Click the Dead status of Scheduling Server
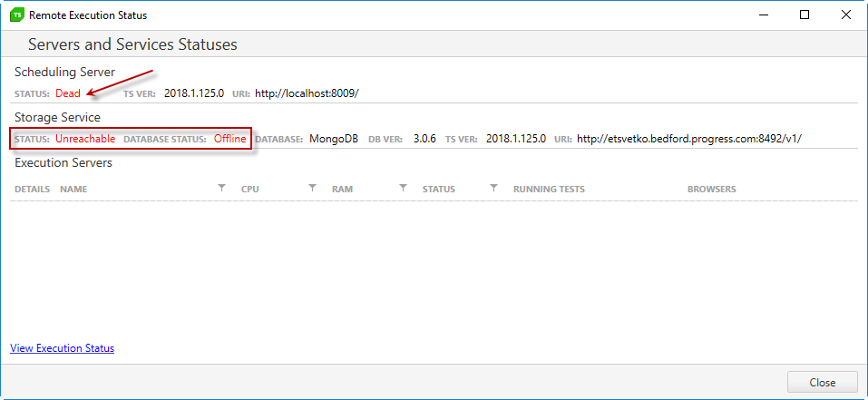868x400 pixels. pyautogui.click(x=67, y=93)
